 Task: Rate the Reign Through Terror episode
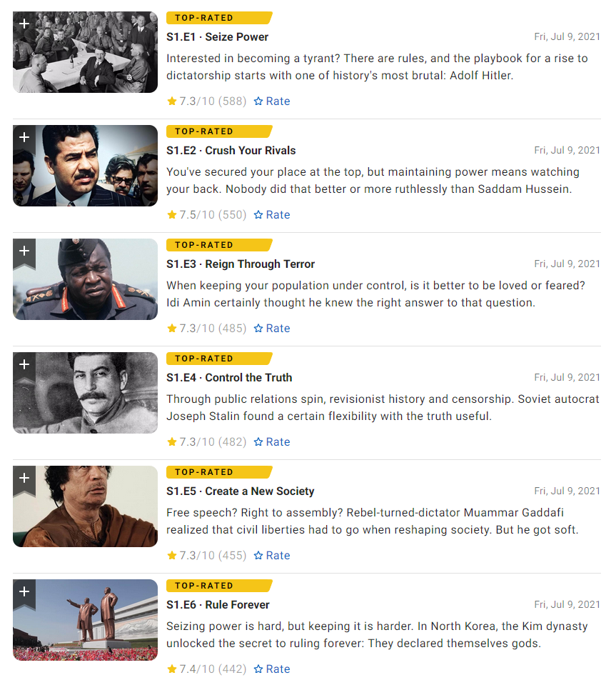tap(272, 329)
